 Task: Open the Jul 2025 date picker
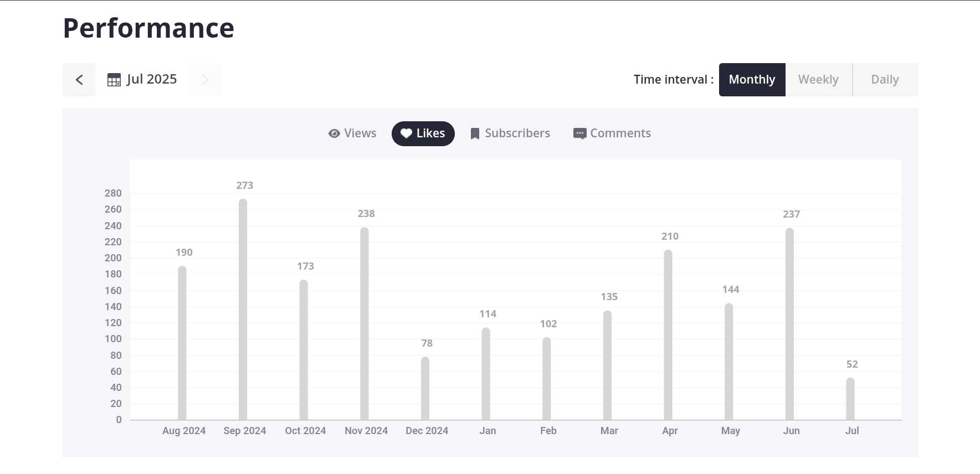pos(151,80)
